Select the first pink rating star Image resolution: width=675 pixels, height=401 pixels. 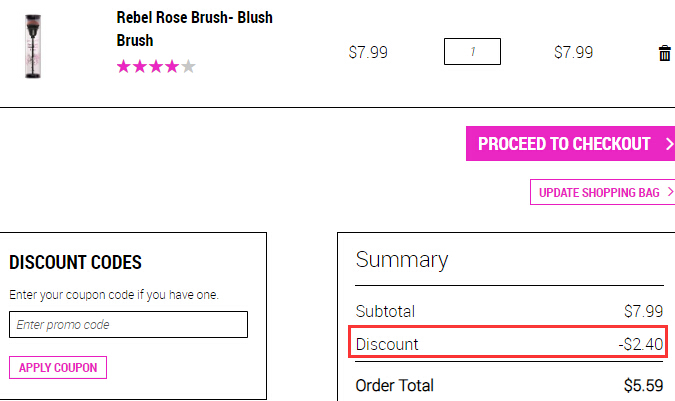click(x=124, y=67)
